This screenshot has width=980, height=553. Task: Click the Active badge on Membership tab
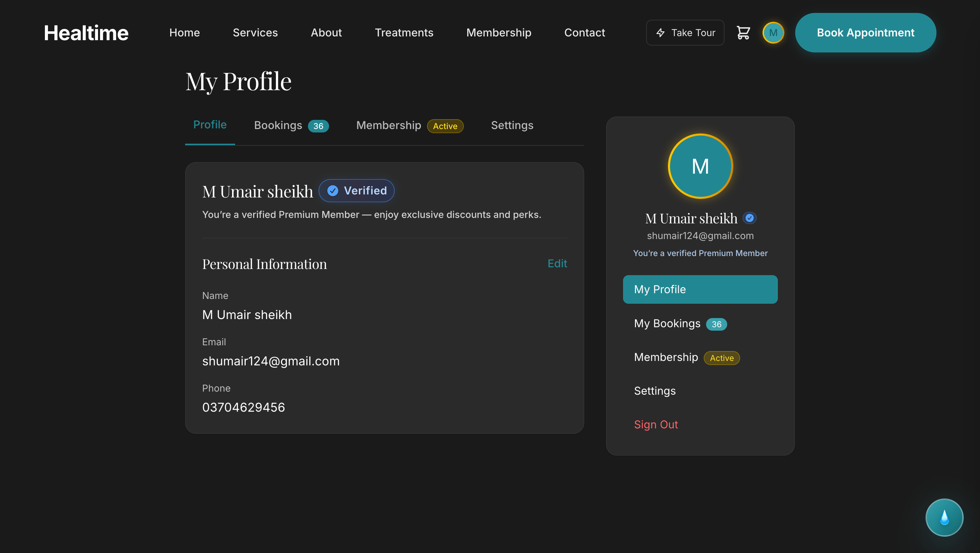point(445,126)
